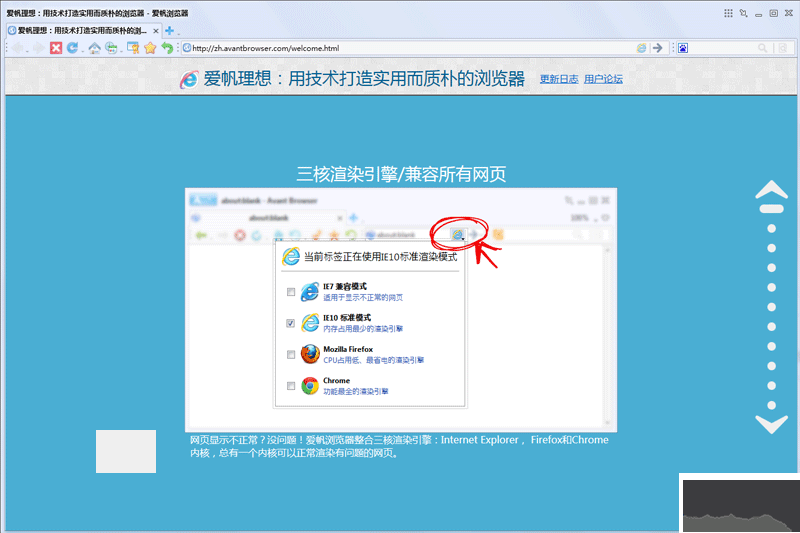
Task: Click the Go arrow beside the address bar
Action: 658,48
